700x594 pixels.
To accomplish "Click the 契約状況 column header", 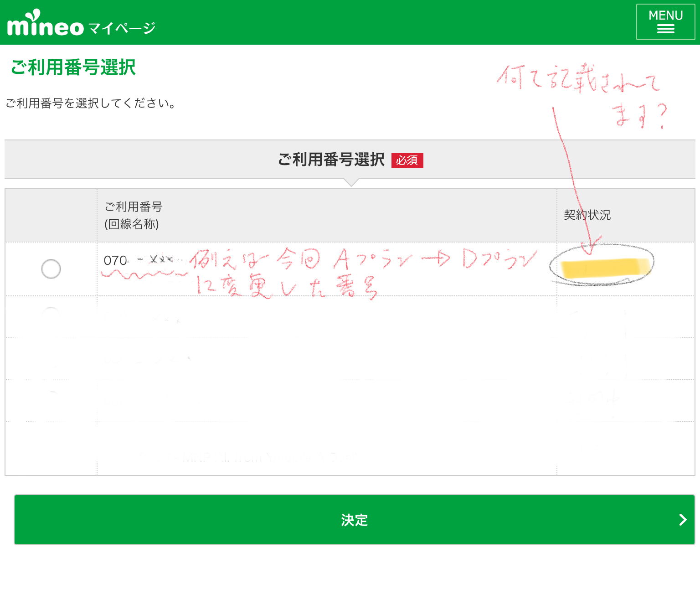I will coord(587,215).
